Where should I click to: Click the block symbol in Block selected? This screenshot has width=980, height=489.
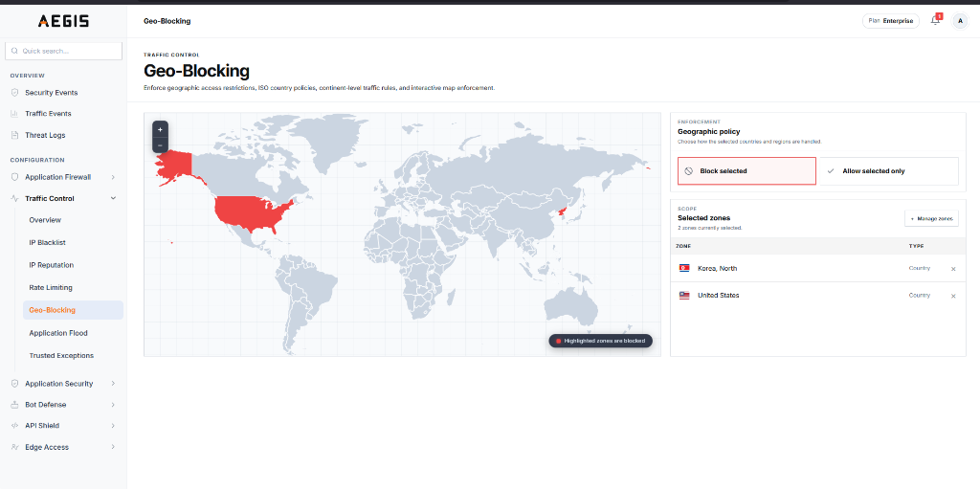tap(689, 170)
